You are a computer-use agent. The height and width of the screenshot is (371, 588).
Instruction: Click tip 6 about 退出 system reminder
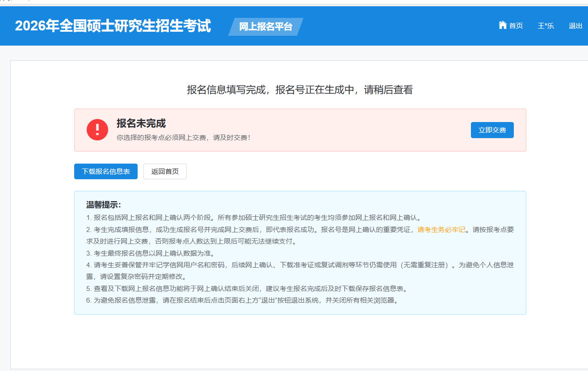[242, 300]
